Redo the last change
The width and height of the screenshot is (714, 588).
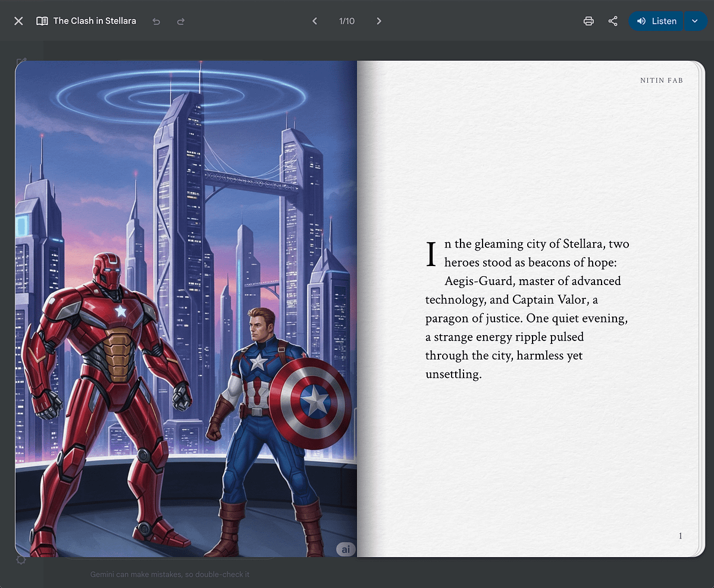(181, 21)
